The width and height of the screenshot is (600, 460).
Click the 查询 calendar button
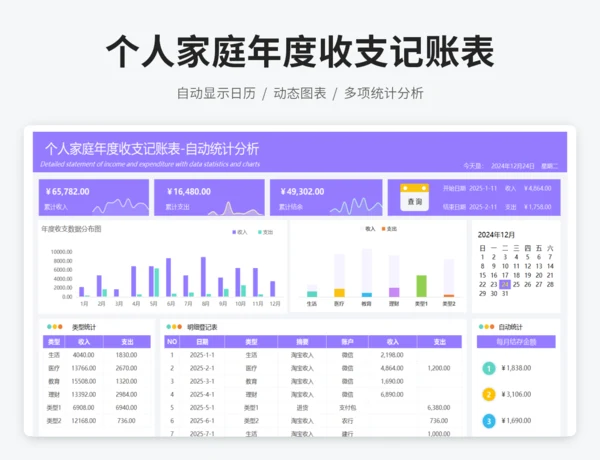[414, 197]
